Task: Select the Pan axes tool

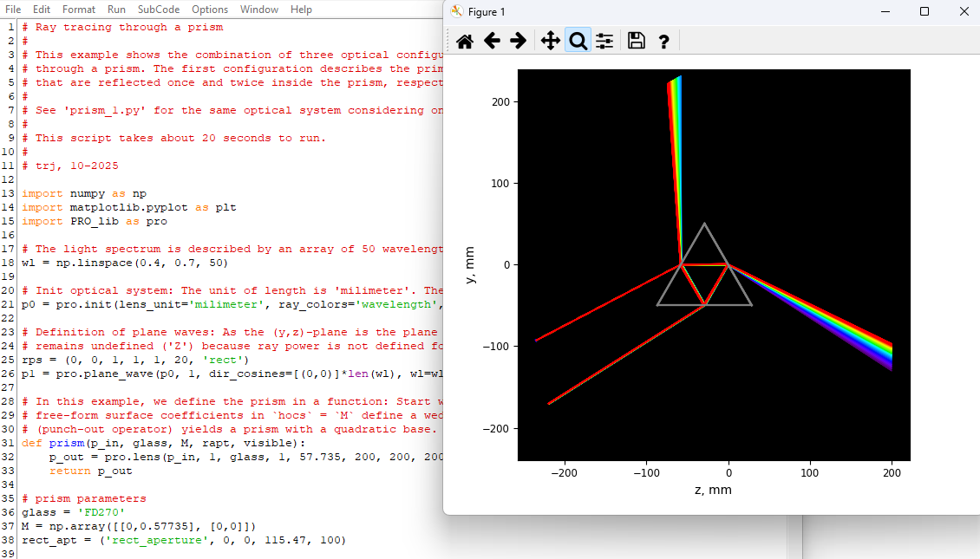Action: click(x=550, y=41)
